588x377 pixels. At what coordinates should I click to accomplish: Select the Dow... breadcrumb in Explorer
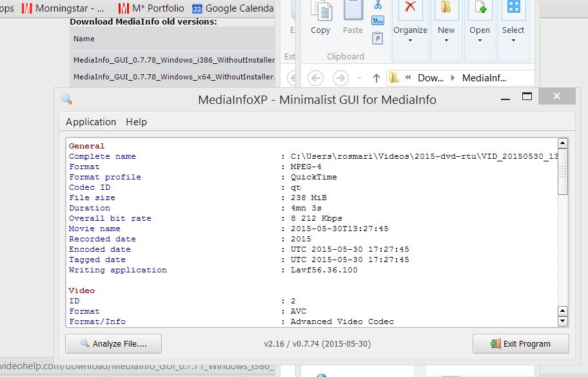(431, 77)
